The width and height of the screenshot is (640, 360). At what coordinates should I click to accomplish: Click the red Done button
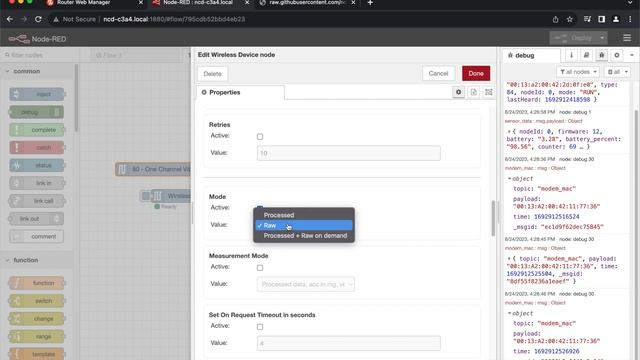476,73
